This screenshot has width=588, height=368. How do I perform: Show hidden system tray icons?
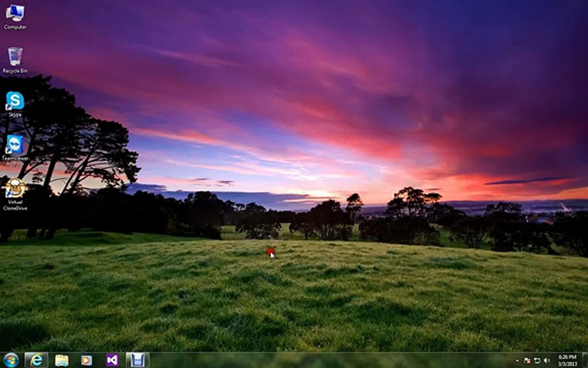517,361
